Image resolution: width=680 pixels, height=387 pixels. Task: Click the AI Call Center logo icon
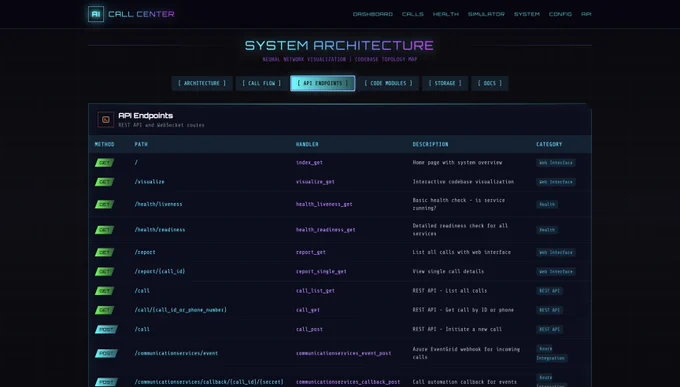(x=96, y=14)
